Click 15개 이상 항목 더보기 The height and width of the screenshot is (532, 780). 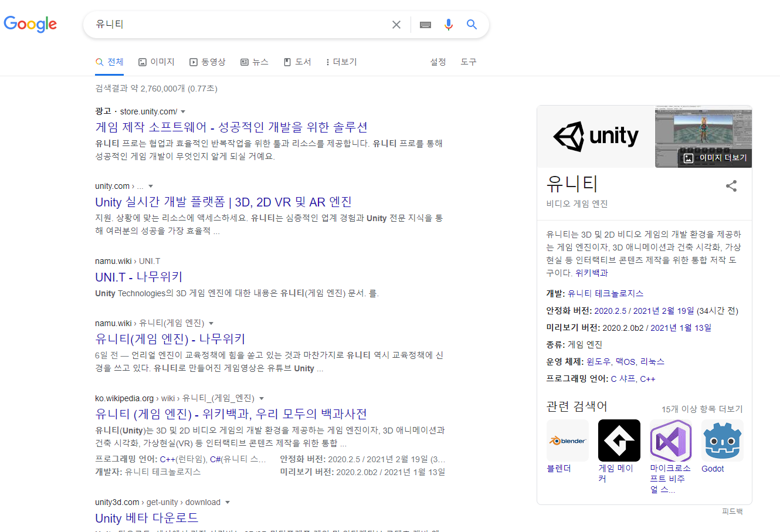pyautogui.click(x=702, y=409)
